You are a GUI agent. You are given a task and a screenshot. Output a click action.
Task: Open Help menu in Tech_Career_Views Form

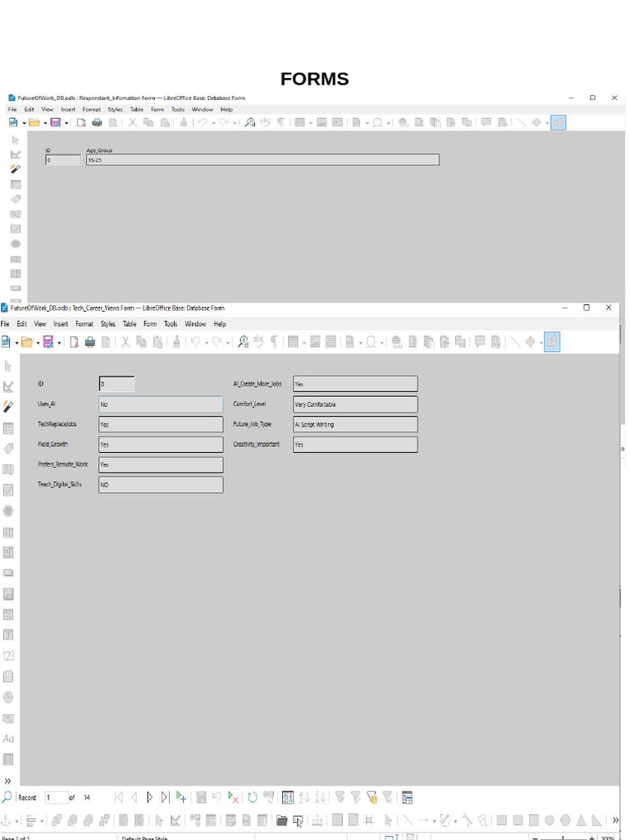(x=220, y=323)
